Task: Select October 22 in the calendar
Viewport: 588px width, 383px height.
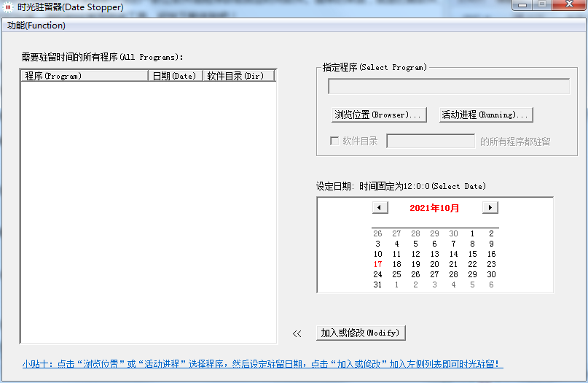Action: [472, 264]
